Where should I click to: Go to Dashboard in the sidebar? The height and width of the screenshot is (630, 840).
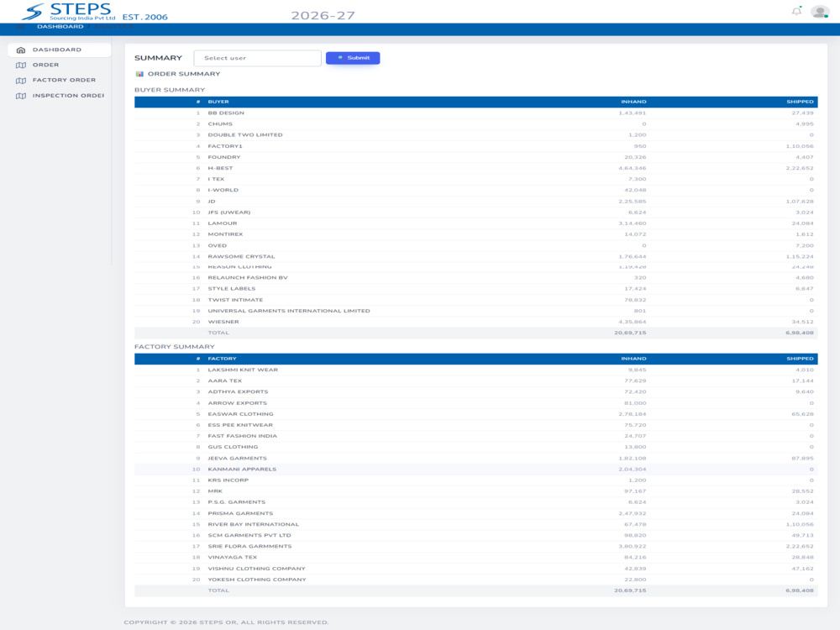point(60,50)
